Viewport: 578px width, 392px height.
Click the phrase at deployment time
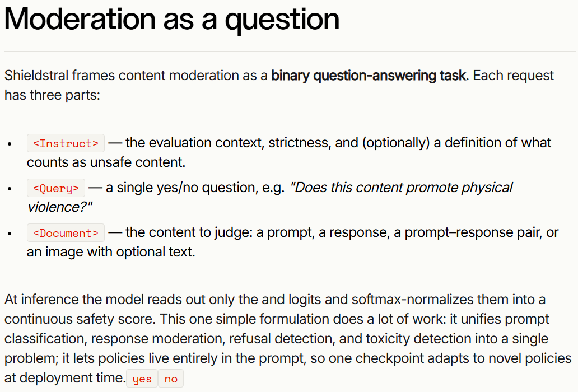[x=65, y=378]
